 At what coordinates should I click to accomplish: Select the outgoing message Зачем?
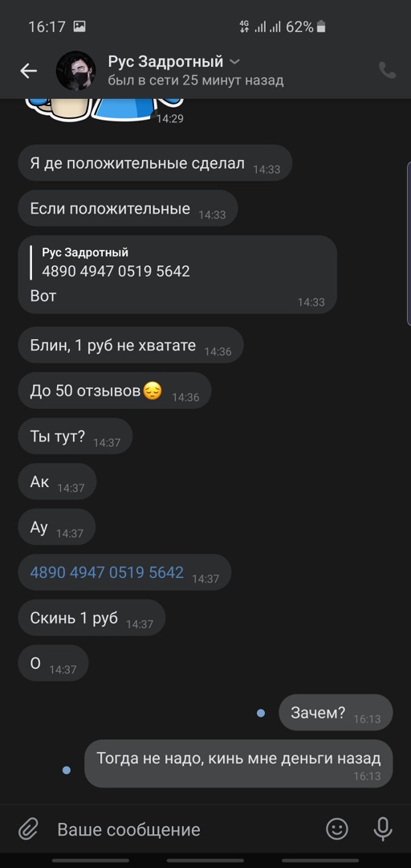(x=336, y=712)
